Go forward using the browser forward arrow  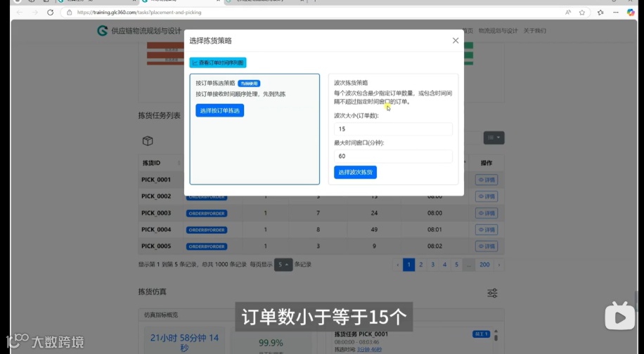[x=35, y=13]
